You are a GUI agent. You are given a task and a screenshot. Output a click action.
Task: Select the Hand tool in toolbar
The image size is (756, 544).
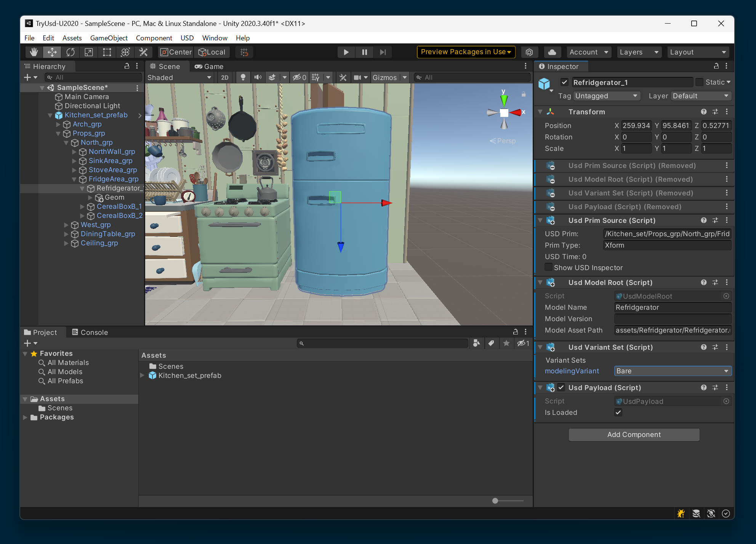tap(34, 52)
